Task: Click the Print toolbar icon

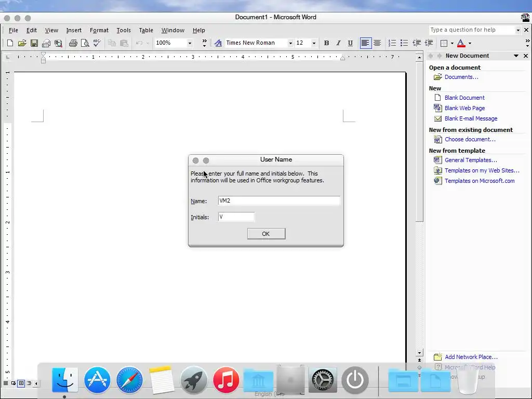Action: [x=73, y=43]
